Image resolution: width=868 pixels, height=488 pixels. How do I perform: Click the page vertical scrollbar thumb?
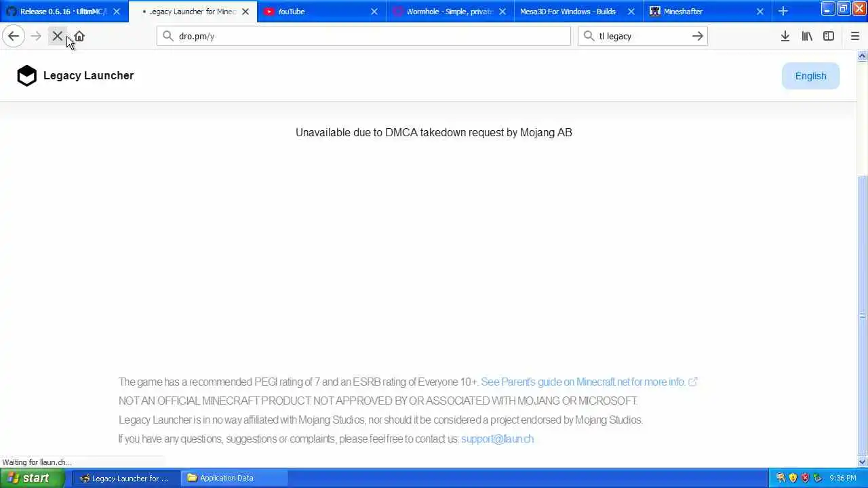pyautogui.click(x=863, y=315)
